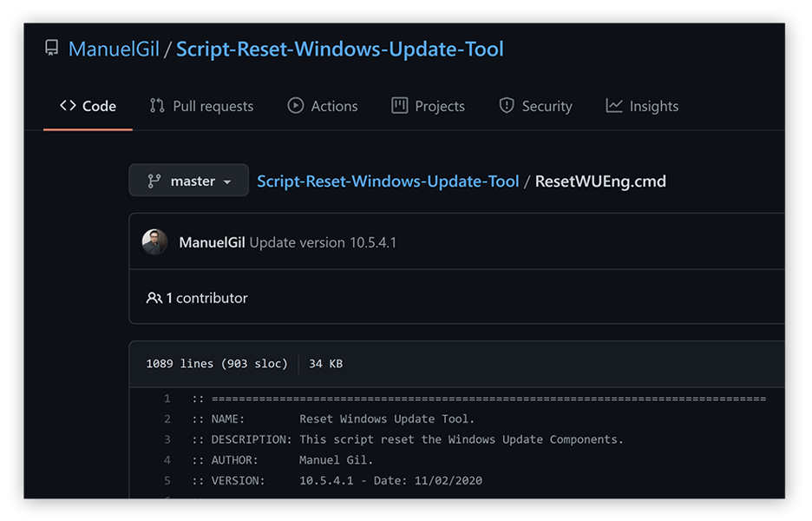Click the Actions play icon

click(x=295, y=105)
